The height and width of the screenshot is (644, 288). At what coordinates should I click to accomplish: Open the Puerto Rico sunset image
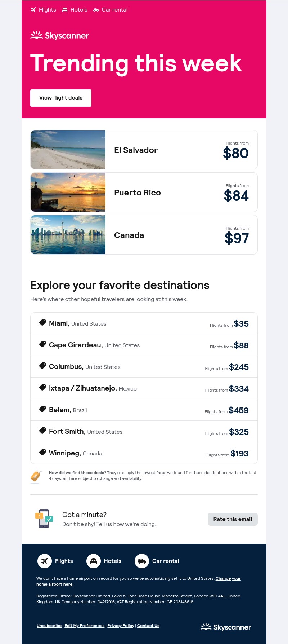pos(68,192)
